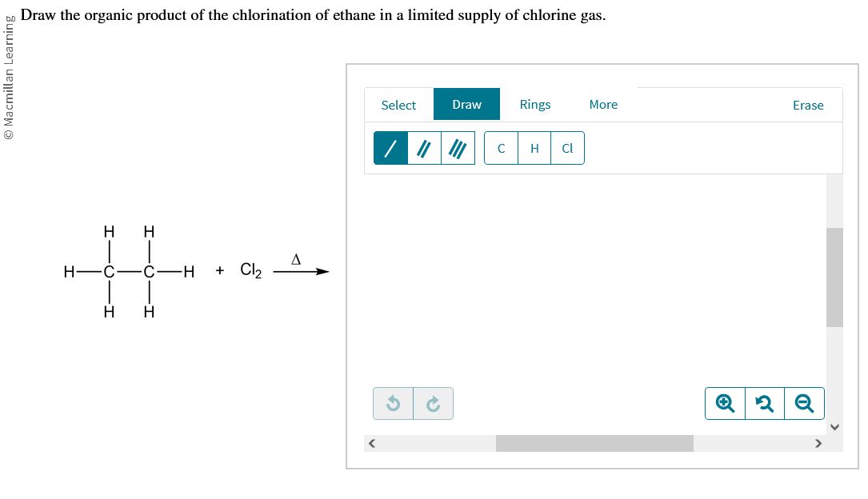Image resolution: width=868 pixels, height=499 pixels.
Task: Click the Erase link
Action: click(808, 105)
